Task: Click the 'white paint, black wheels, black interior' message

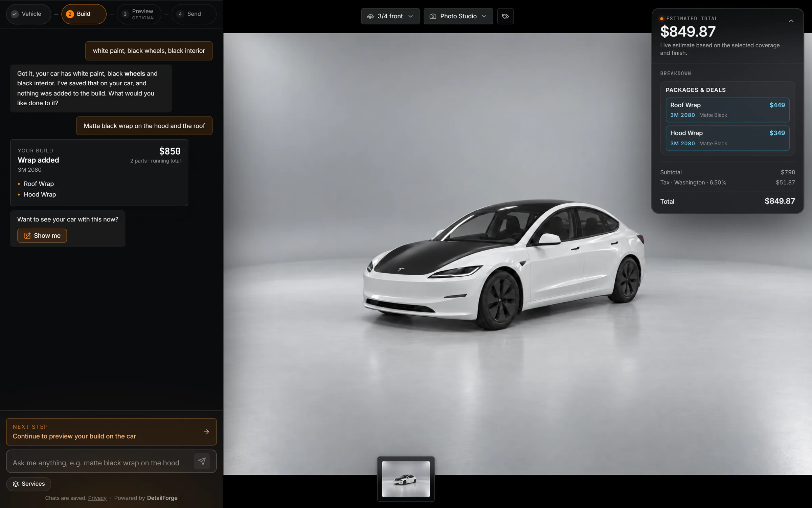Action: pos(149,51)
